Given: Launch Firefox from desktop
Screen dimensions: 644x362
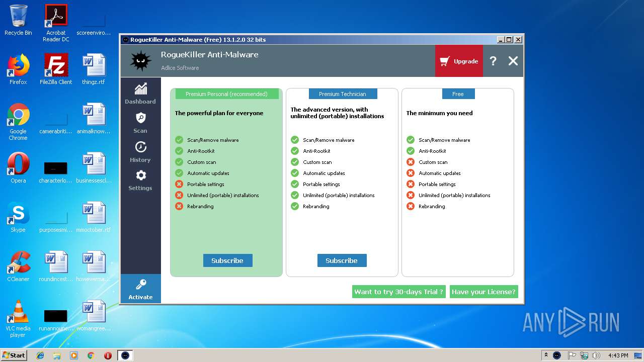Looking at the screenshot, I should point(18,69).
